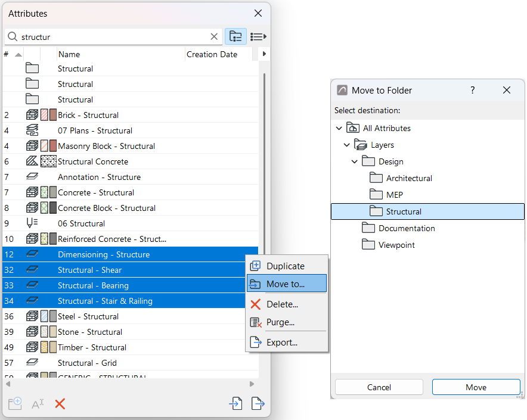The height and width of the screenshot is (420, 527).
Task: Select the Viewpoint folder
Action: [x=389, y=245]
